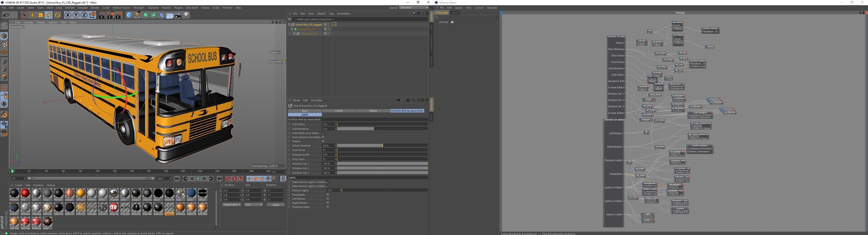Open the Cameras menu in viewport
Screen dimensions: 868x235
pos(28,22)
